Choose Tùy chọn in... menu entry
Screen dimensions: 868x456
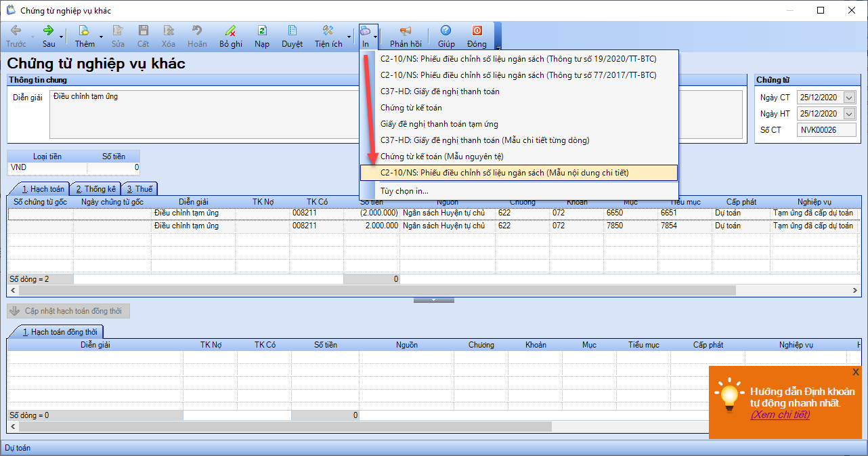[404, 191]
